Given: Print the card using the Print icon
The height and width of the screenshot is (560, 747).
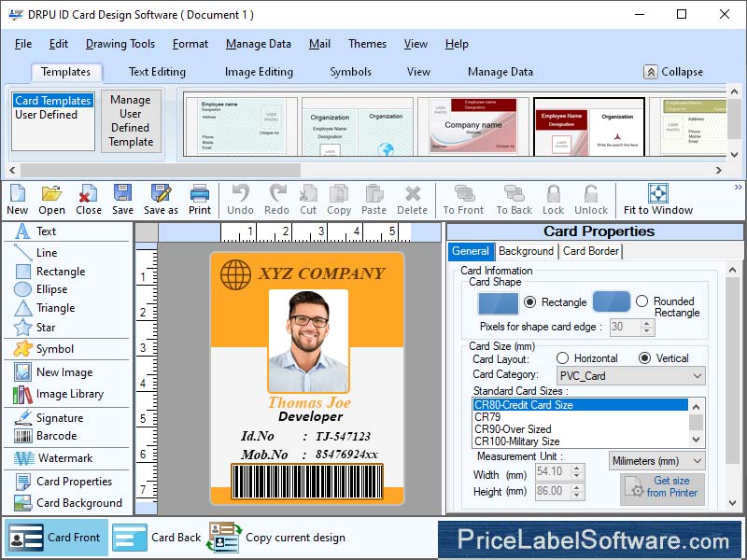Looking at the screenshot, I should (199, 193).
